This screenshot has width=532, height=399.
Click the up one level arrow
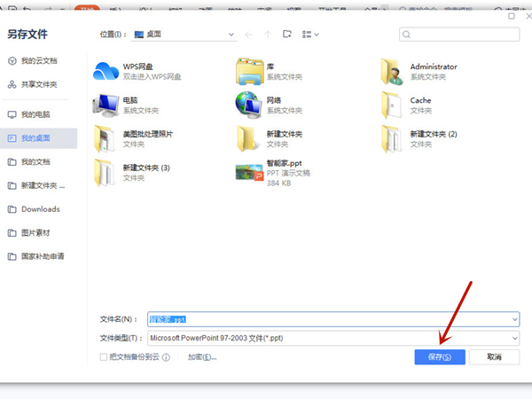(x=267, y=35)
